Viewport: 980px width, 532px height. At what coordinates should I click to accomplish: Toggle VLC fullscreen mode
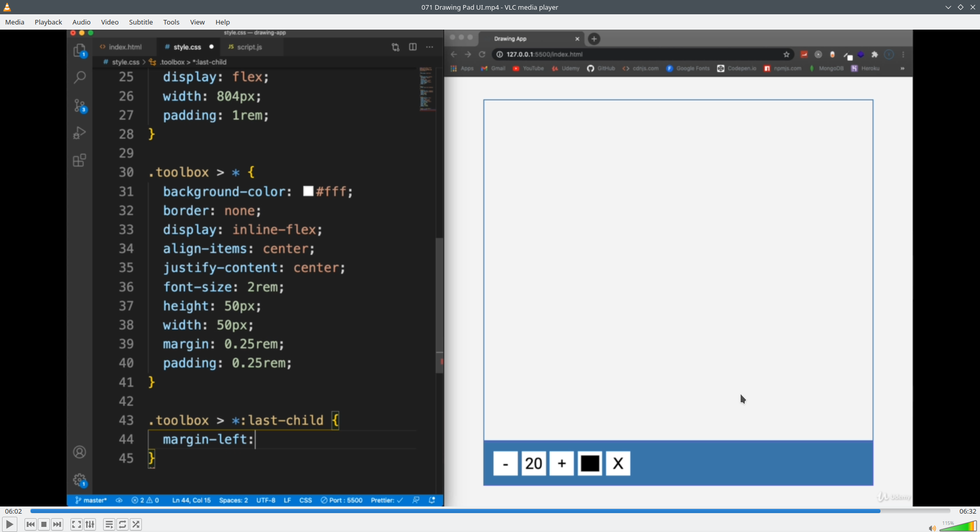pyautogui.click(x=77, y=524)
